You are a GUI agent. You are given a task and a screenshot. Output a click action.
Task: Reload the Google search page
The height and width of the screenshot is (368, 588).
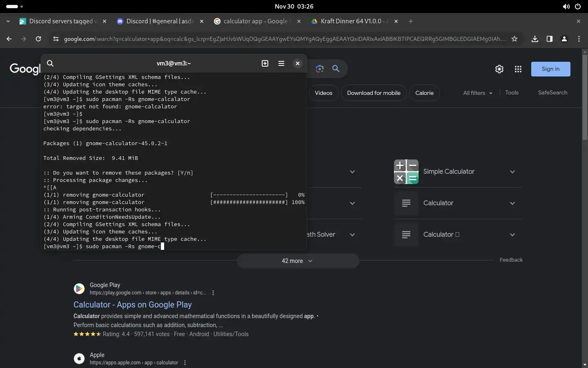[x=38, y=39]
